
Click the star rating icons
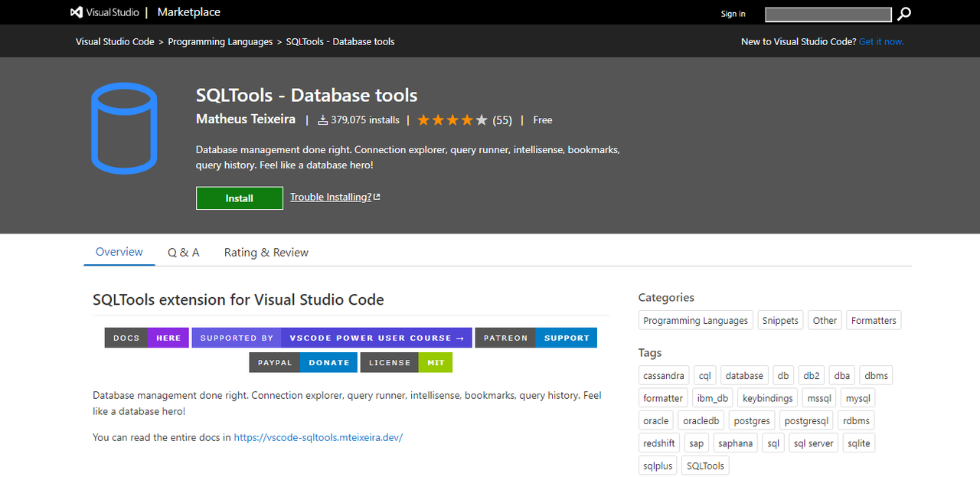click(452, 120)
